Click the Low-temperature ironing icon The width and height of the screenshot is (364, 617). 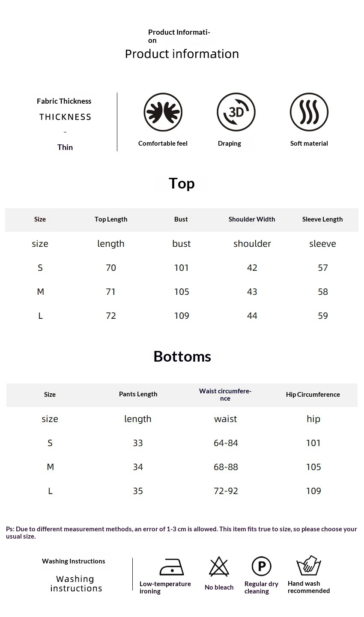point(171,567)
